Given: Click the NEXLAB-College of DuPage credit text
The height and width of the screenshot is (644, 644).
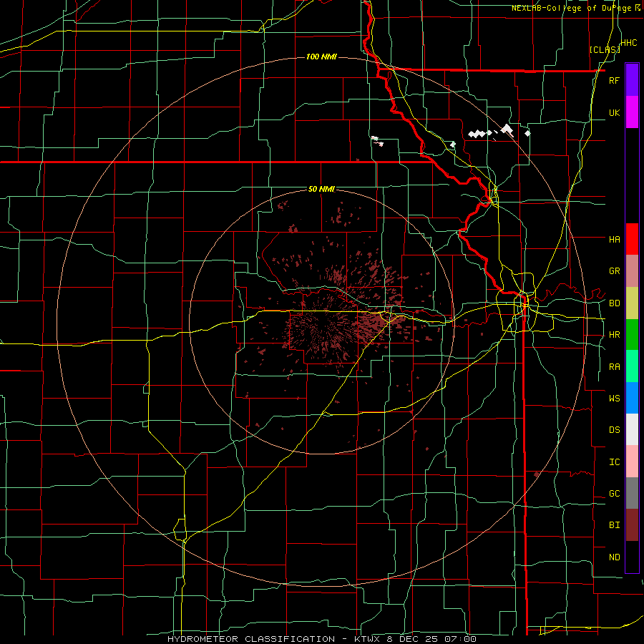Looking at the screenshot, I should (x=576, y=8).
